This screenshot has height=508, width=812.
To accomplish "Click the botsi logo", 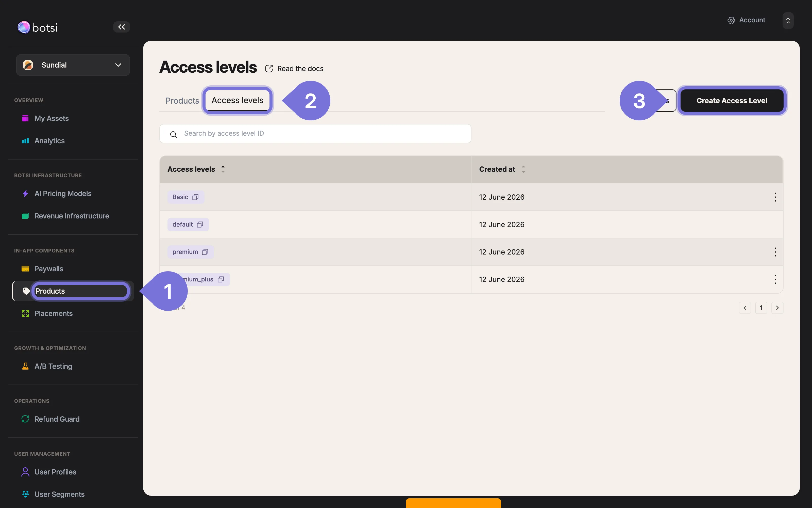I will pyautogui.click(x=38, y=27).
